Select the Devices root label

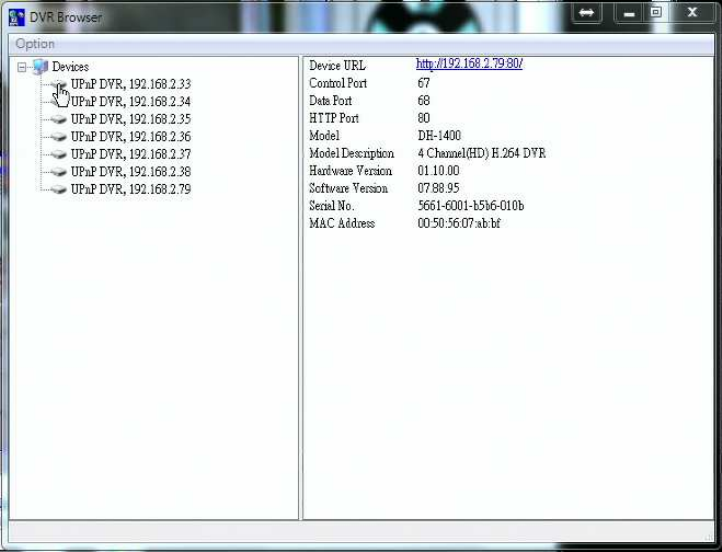click(70, 67)
